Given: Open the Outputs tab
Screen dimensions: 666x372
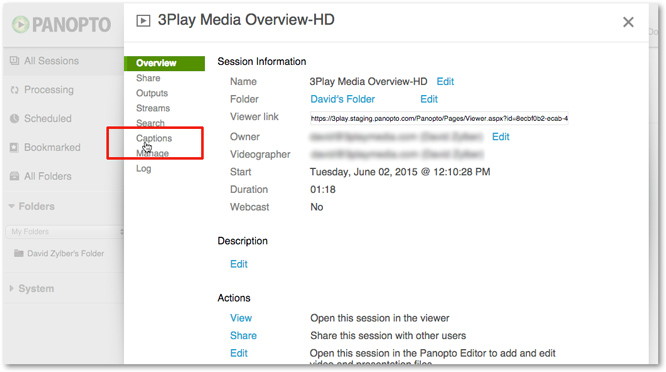Looking at the screenshot, I should click(x=152, y=93).
